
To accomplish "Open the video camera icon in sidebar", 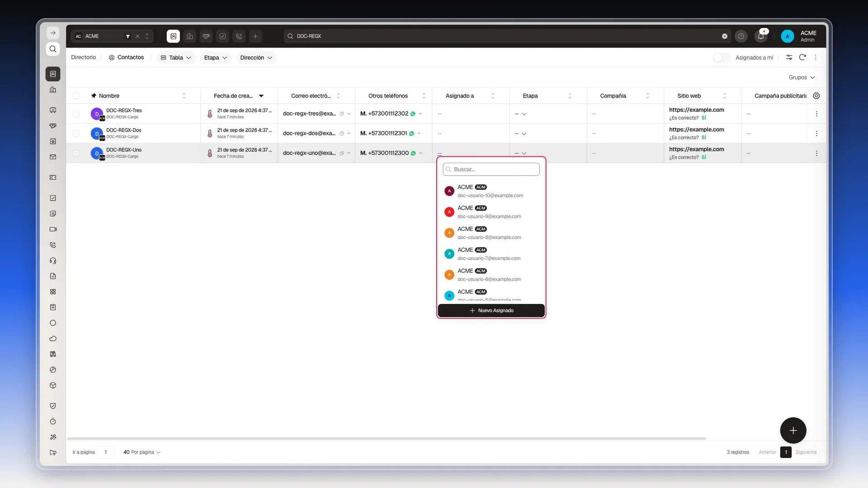I will pos(53,229).
